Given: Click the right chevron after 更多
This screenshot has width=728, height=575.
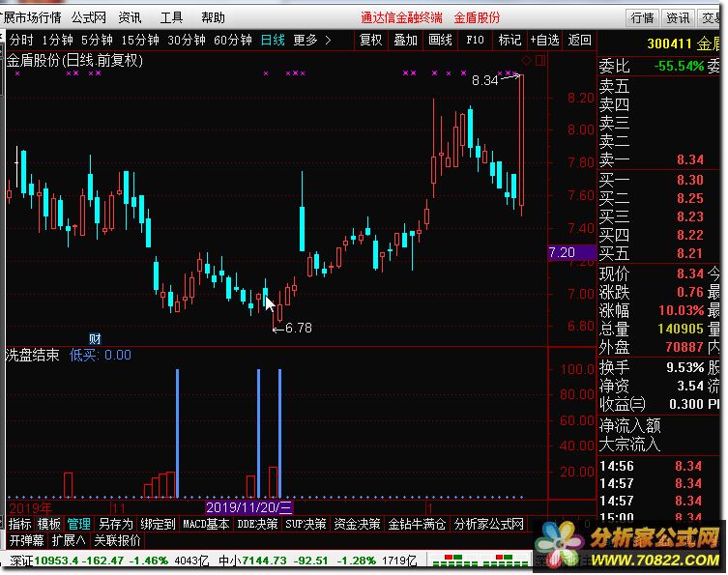Looking at the screenshot, I should point(328,41).
